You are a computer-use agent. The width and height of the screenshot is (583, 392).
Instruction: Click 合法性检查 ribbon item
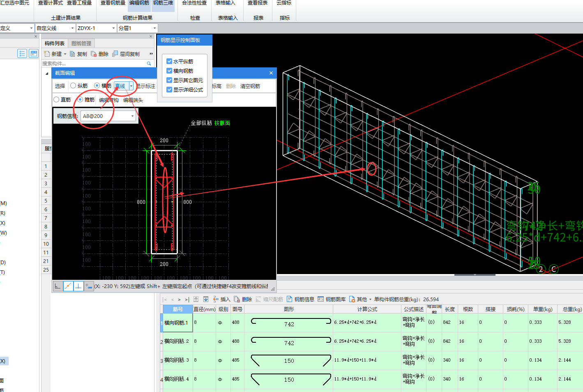coord(194,3)
